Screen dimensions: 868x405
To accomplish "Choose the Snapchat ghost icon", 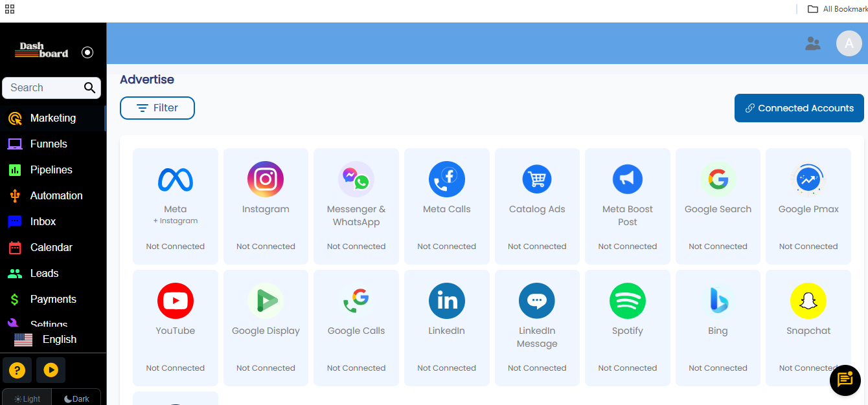I will (808, 301).
